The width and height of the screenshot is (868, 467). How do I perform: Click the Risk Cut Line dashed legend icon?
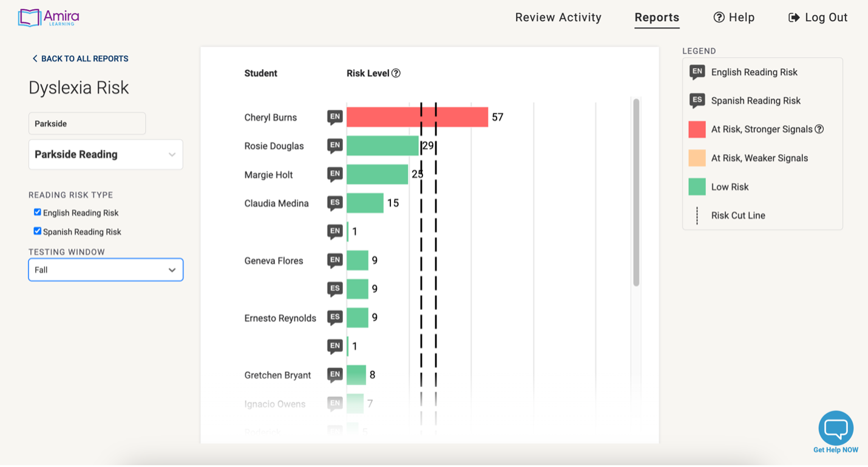coord(697,215)
